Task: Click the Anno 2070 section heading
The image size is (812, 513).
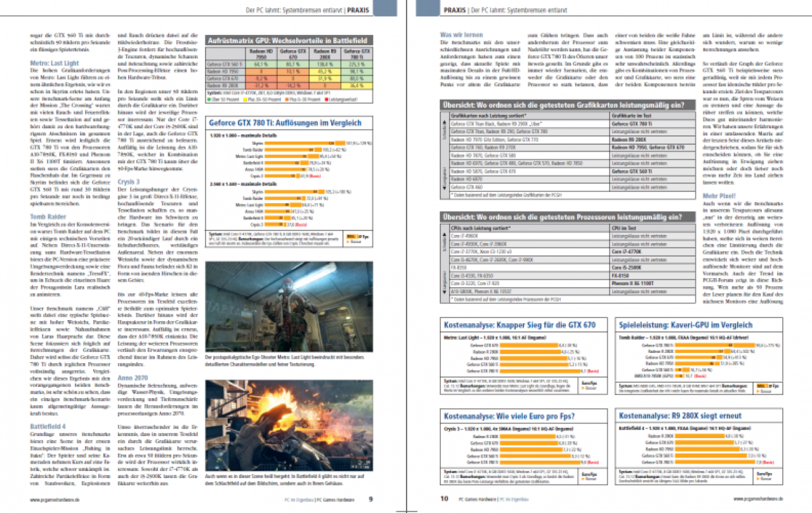Action: tap(133, 377)
